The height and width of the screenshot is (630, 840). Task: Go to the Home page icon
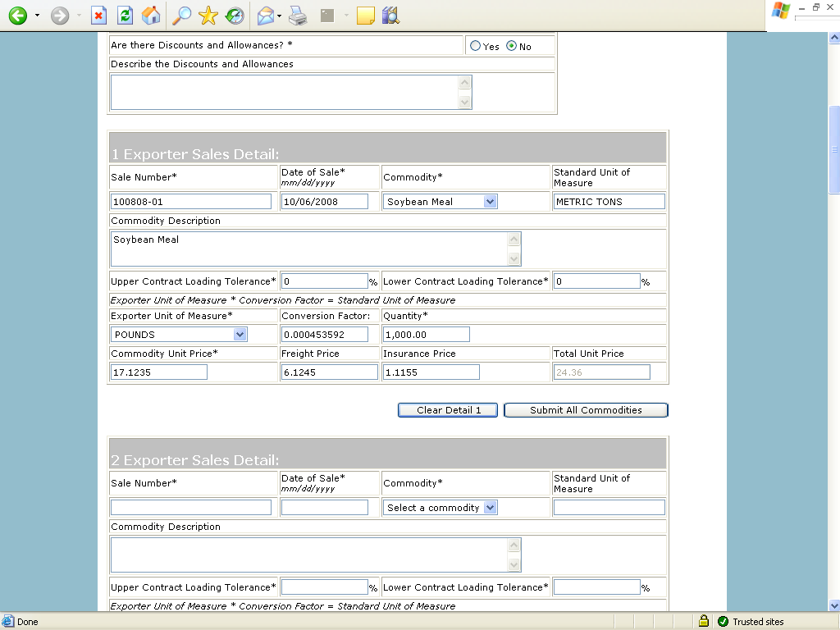[151, 15]
